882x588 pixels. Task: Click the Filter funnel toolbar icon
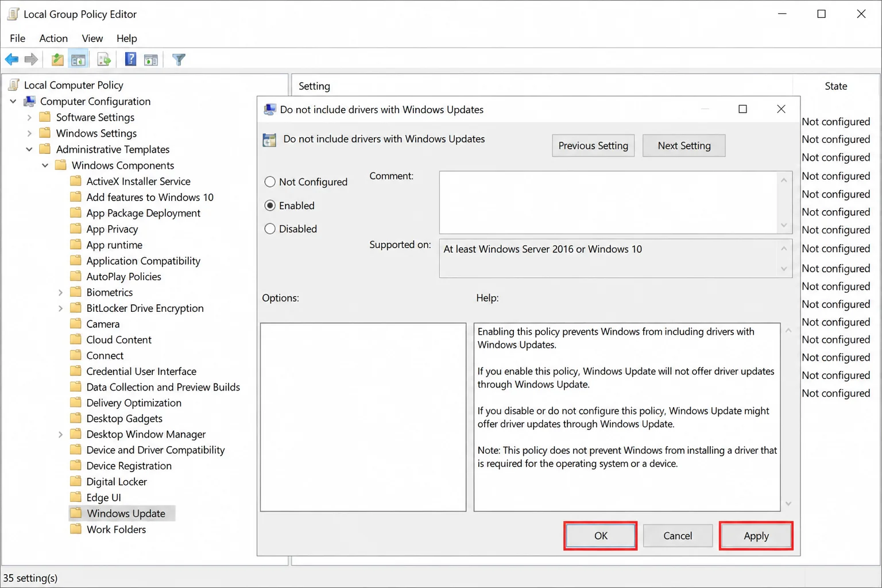click(179, 59)
